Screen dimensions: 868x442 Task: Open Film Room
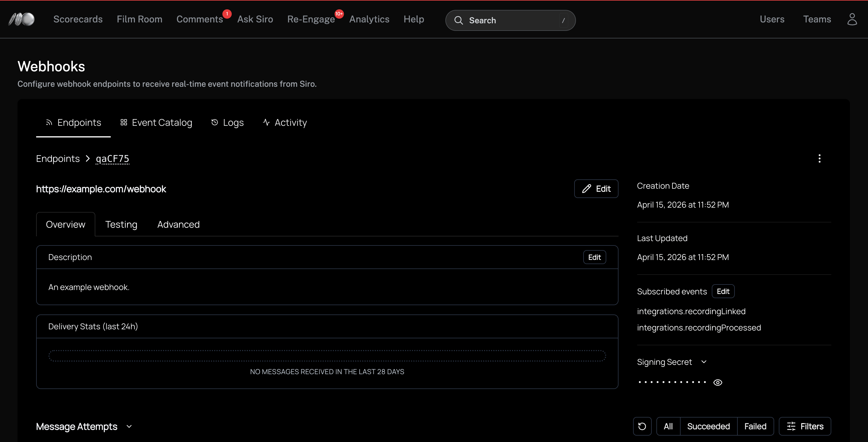tap(140, 19)
